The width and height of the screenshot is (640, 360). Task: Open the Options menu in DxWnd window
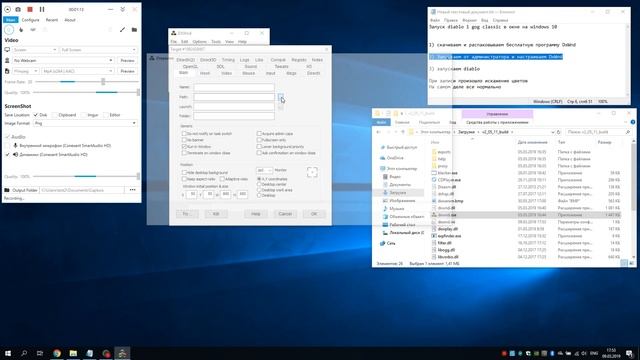[x=200, y=42]
